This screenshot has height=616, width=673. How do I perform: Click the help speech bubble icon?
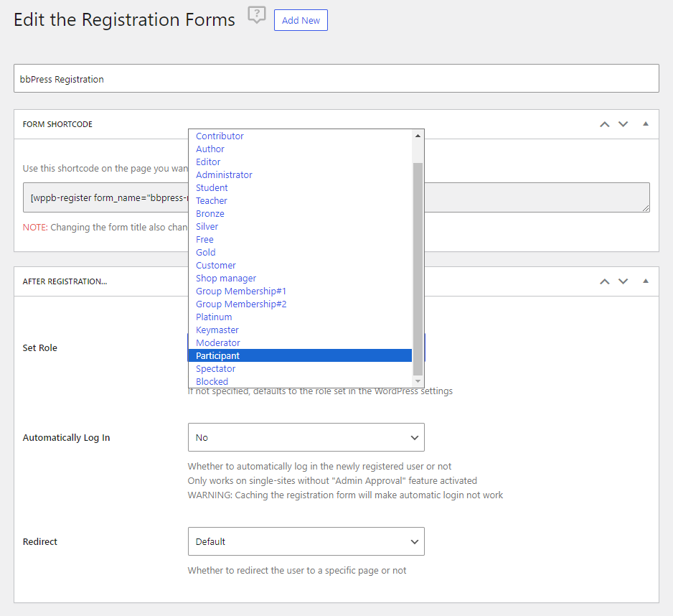pos(256,16)
